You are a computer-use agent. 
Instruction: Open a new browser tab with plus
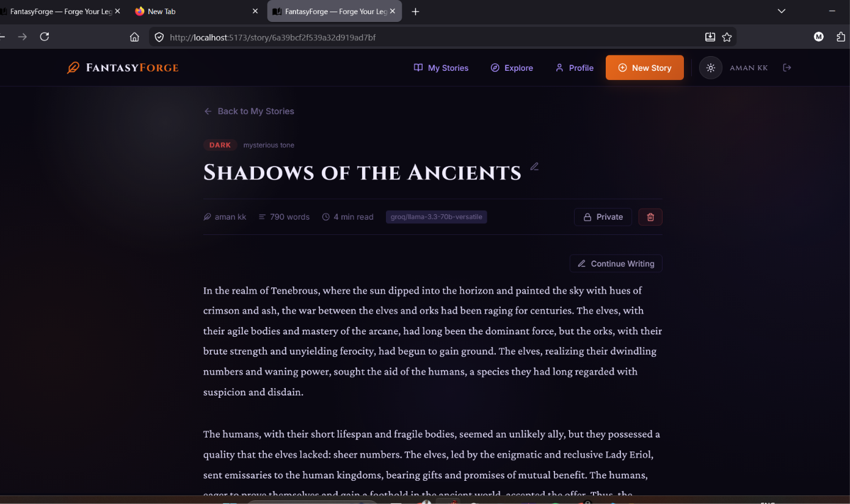pyautogui.click(x=415, y=12)
